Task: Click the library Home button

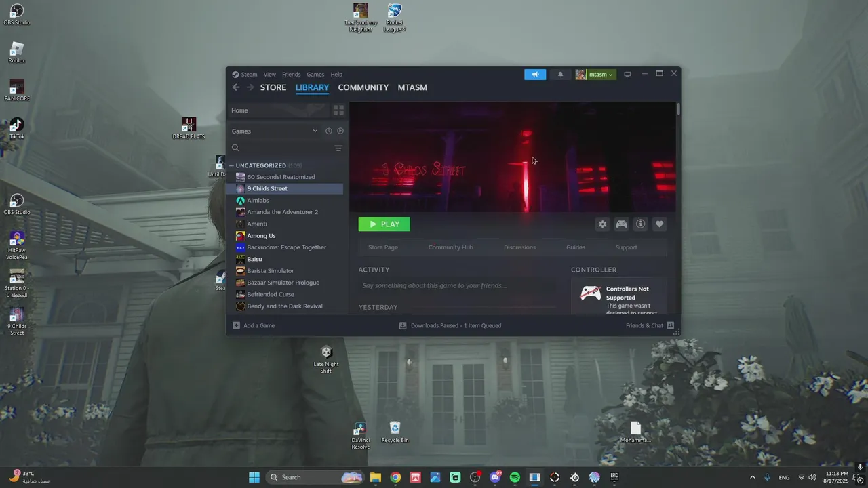Action: click(278, 110)
